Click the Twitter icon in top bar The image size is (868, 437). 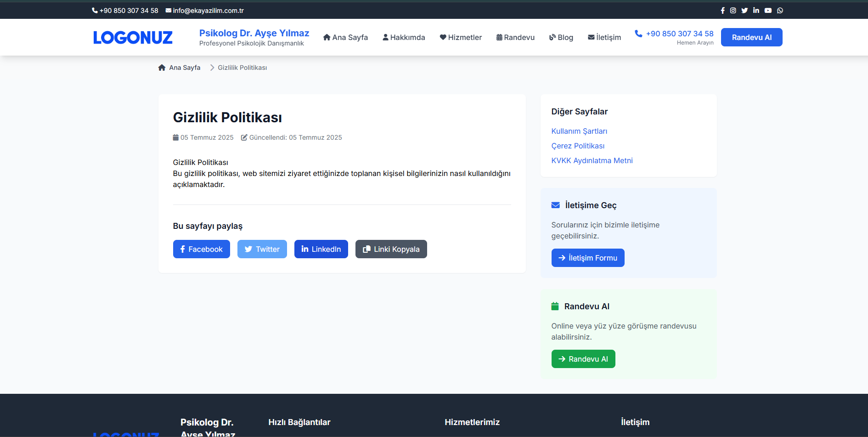[x=744, y=11]
